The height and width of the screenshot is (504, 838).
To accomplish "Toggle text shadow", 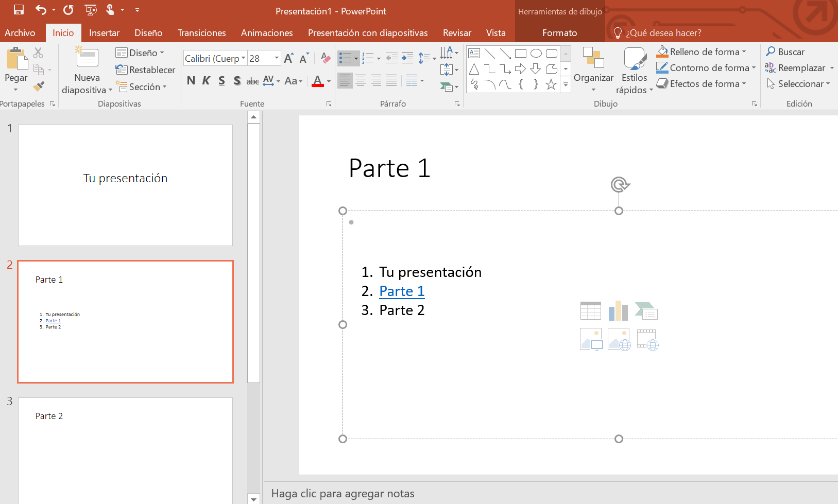I will click(237, 81).
